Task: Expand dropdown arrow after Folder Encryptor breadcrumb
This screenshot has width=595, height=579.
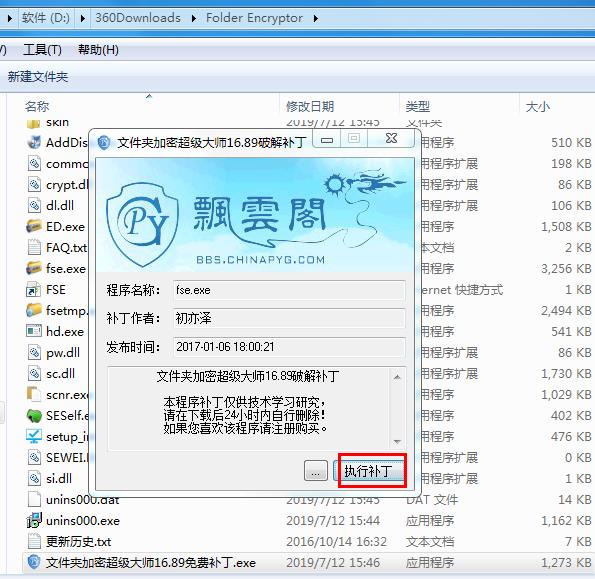Action: coord(316,18)
